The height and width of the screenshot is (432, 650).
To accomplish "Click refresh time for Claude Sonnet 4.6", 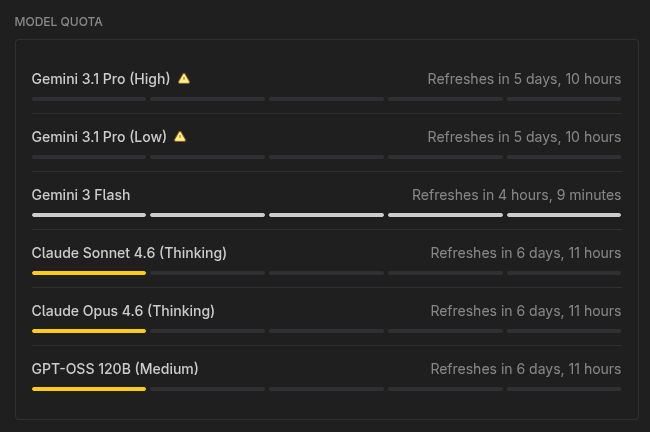I will coord(525,253).
